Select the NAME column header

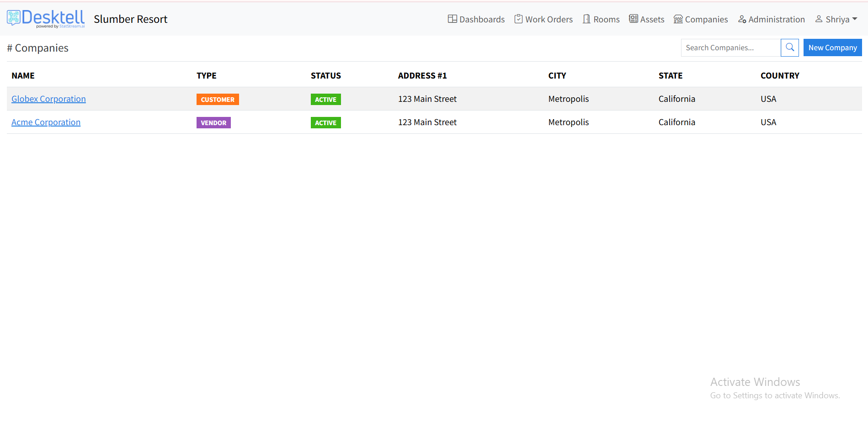tap(23, 76)
